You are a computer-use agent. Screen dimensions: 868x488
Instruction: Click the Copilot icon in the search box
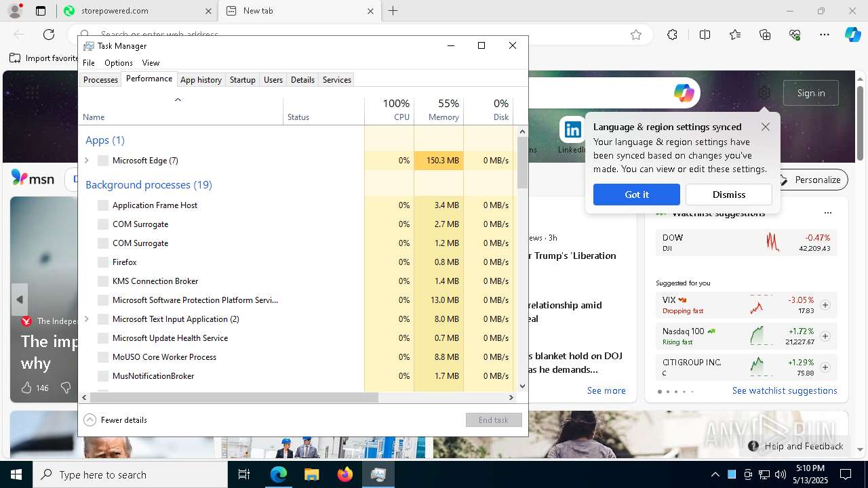point(684,93)
